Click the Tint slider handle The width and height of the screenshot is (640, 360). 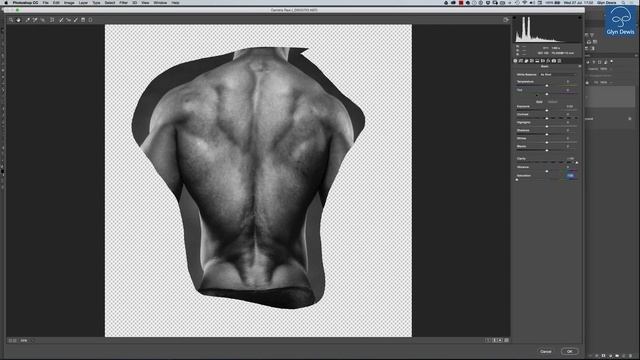pos(547,94)
